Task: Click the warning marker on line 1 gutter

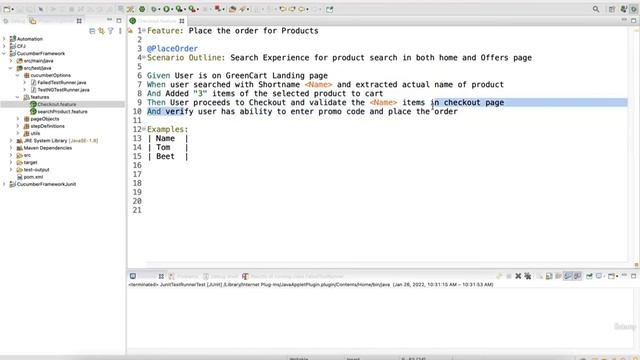Action: coord(131,31)
